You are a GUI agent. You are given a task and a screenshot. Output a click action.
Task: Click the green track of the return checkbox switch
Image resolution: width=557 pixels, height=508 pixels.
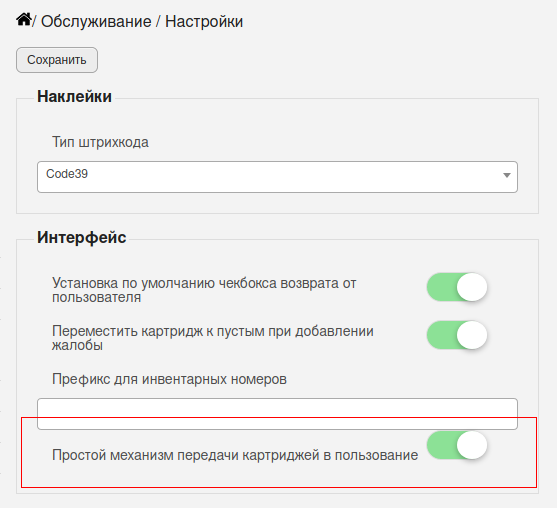pyautogui.click(x=441, y=287)
